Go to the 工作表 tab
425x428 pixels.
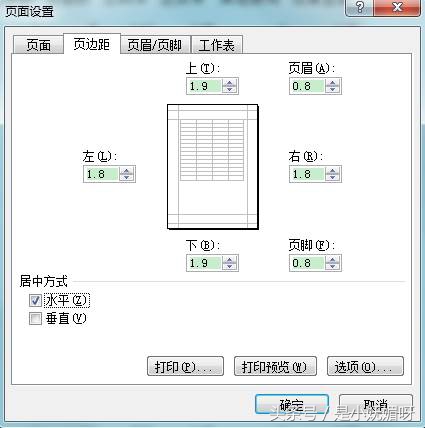(x=217, y=45)
